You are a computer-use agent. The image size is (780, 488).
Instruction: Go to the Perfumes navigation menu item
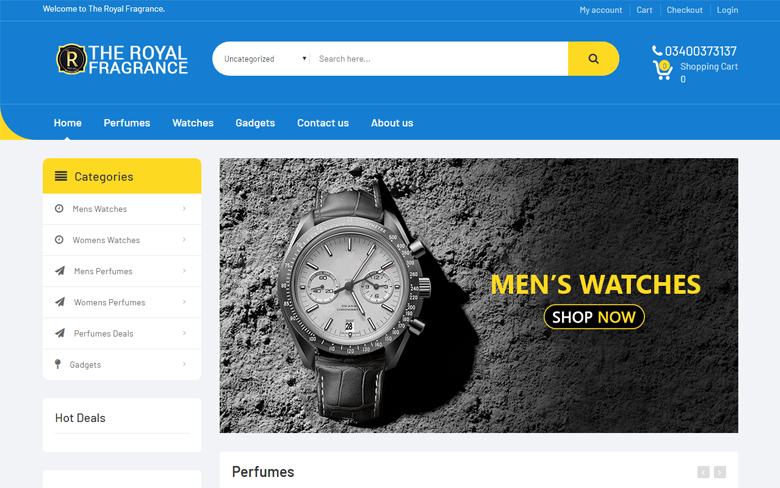point(127,123)
